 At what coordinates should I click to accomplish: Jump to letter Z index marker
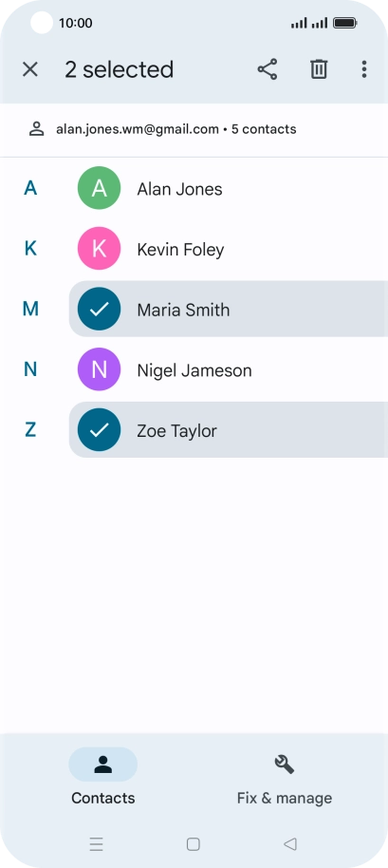(30, 429)
